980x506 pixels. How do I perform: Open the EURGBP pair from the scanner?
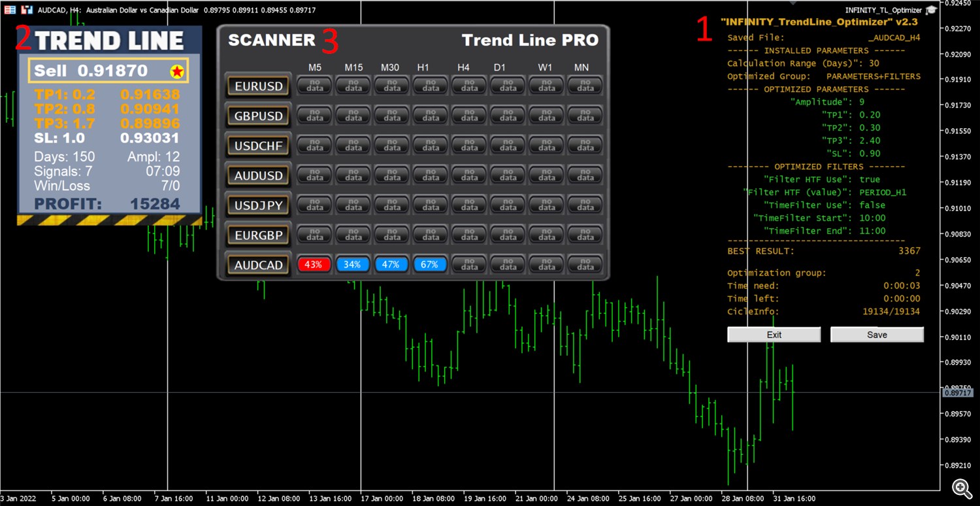pyautogui.click(x=259, y=235)
